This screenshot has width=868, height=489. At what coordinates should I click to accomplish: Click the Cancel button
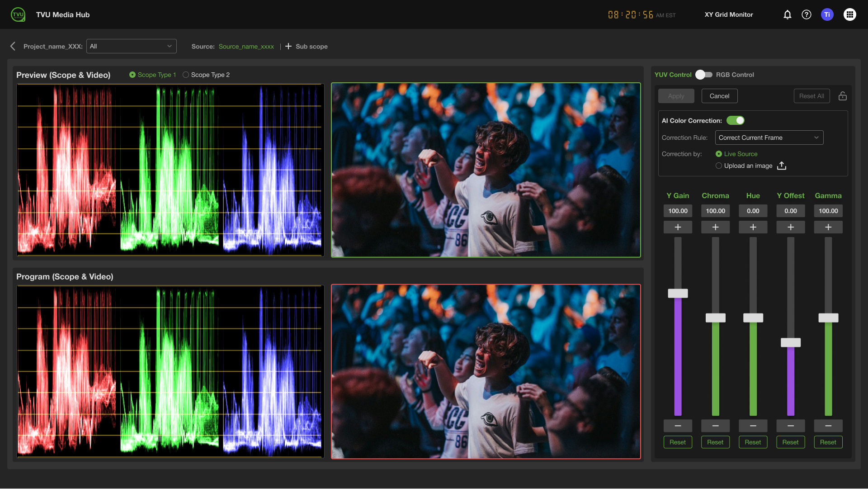[x=719, y=96]
